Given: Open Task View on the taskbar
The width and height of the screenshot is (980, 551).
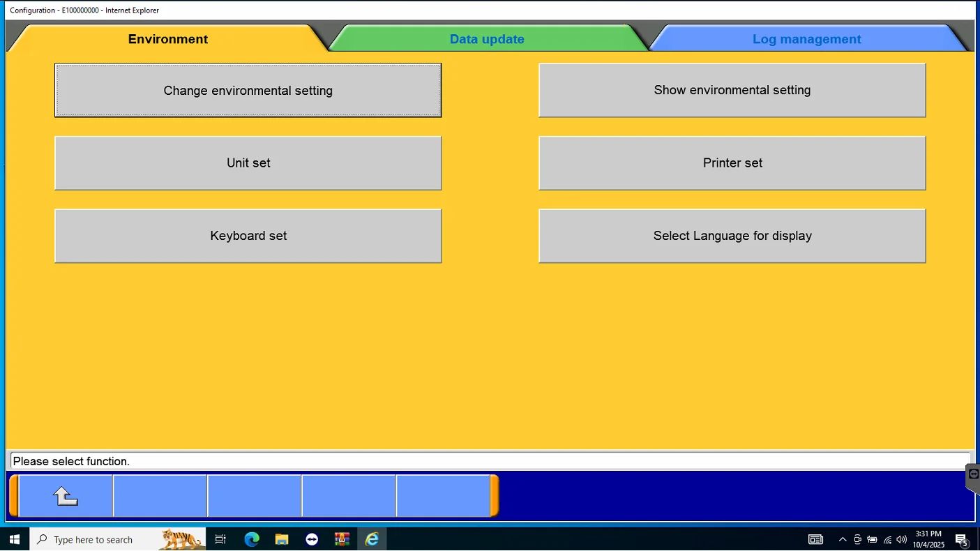Looking at the screenshot, I should [x=220, y=539].
